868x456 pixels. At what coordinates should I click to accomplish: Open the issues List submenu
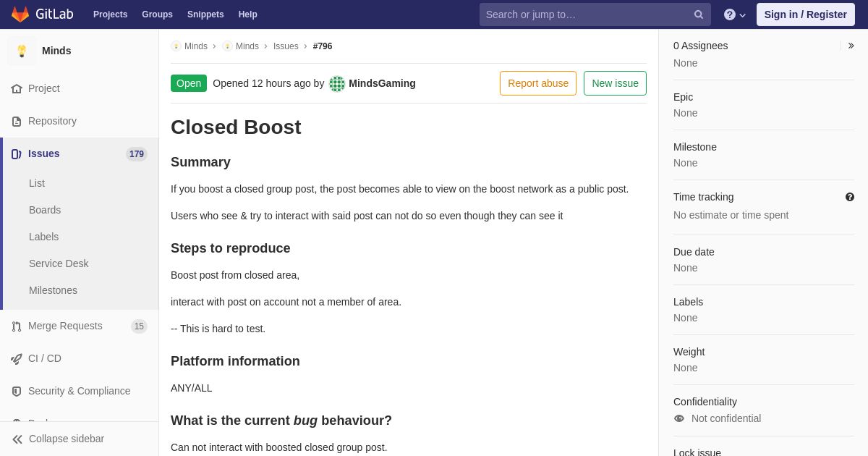[37, 183]
